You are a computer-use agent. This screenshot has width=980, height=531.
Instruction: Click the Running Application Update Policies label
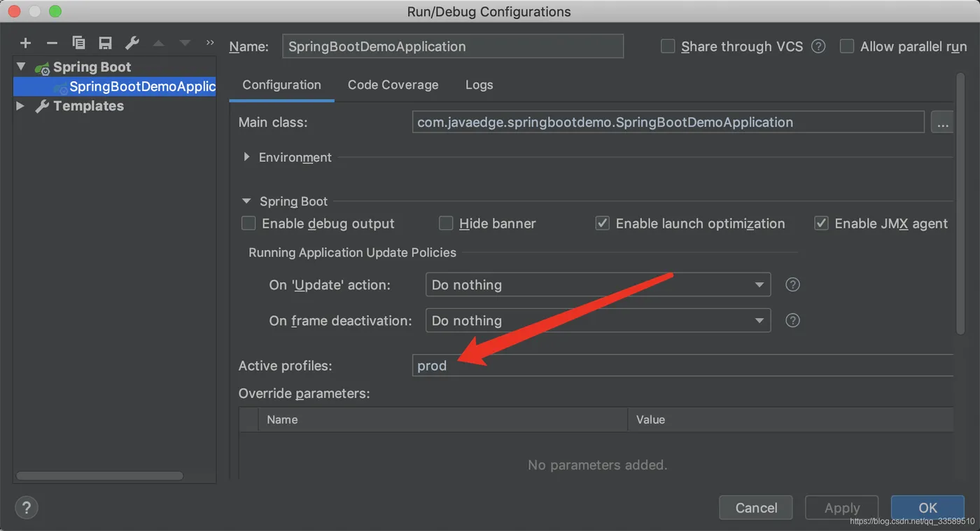click(352, 252)
